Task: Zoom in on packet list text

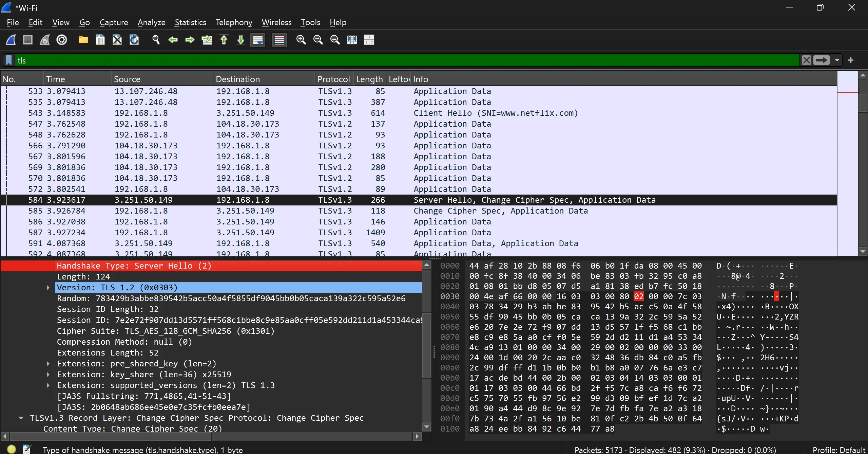Action: tap(301, 40)
